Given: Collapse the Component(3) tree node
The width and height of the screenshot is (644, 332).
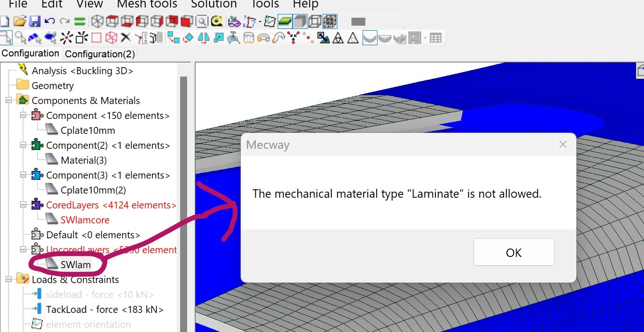Looking at the screenshot, I should click(23, 175).
